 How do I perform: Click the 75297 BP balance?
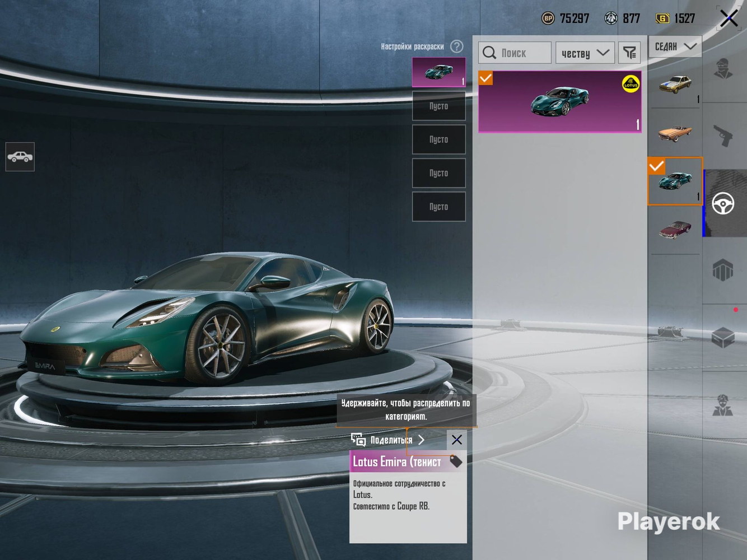[x=575, y=18]
